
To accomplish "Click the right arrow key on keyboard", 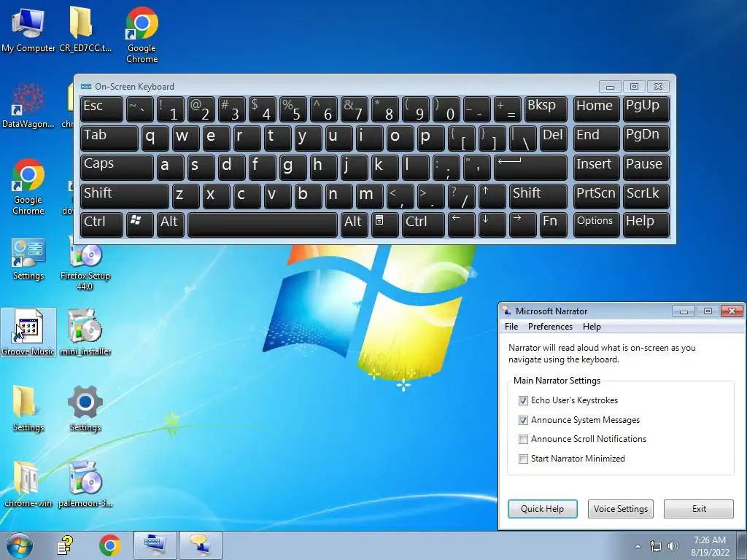I will click(522, 225).
